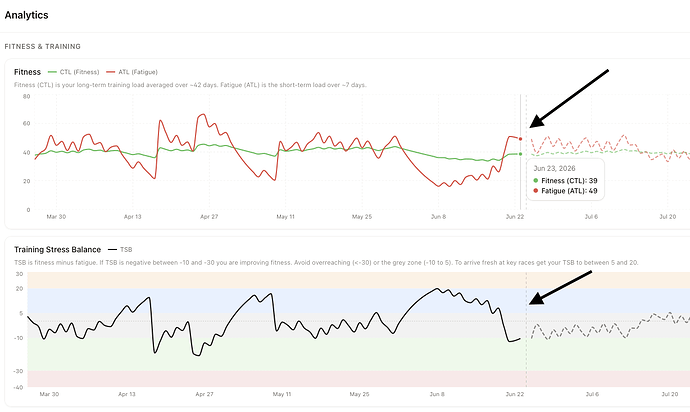Click the Apr 27 label on TSB chart axis

[204, 394]
